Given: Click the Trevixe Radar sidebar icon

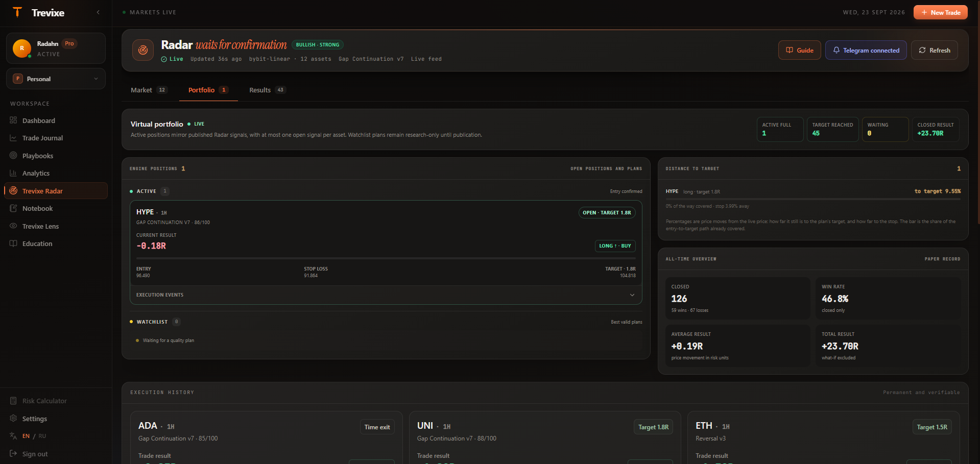Looking at the screenshot, I should (x=13, y=191).
